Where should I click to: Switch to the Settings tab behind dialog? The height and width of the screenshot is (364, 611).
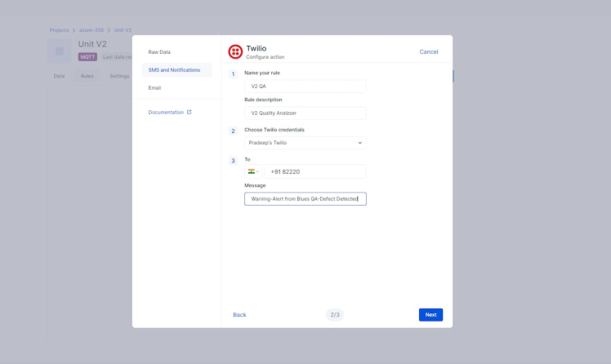[119, 76]
